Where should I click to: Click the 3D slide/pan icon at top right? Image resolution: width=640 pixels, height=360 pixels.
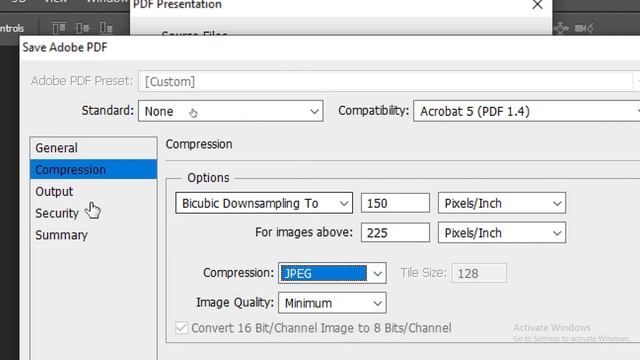[x=561, y=28]
